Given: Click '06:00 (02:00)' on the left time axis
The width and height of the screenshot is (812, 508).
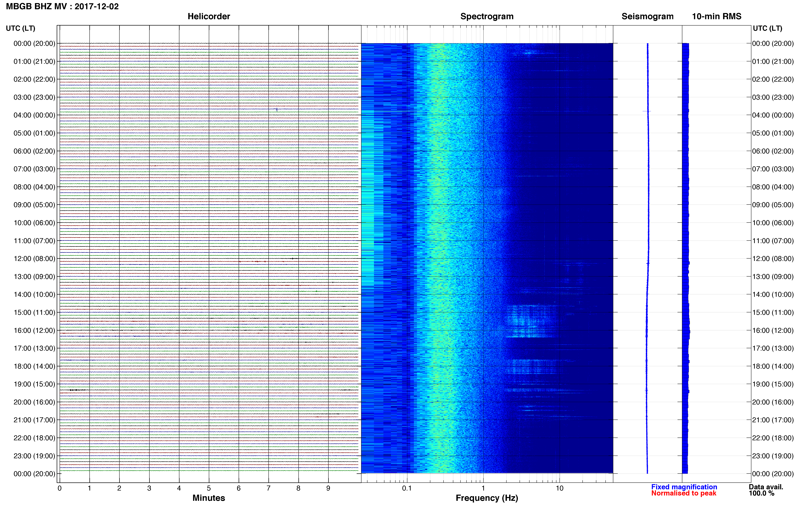Looking at the screenshot, I should (x=34, y=151).
